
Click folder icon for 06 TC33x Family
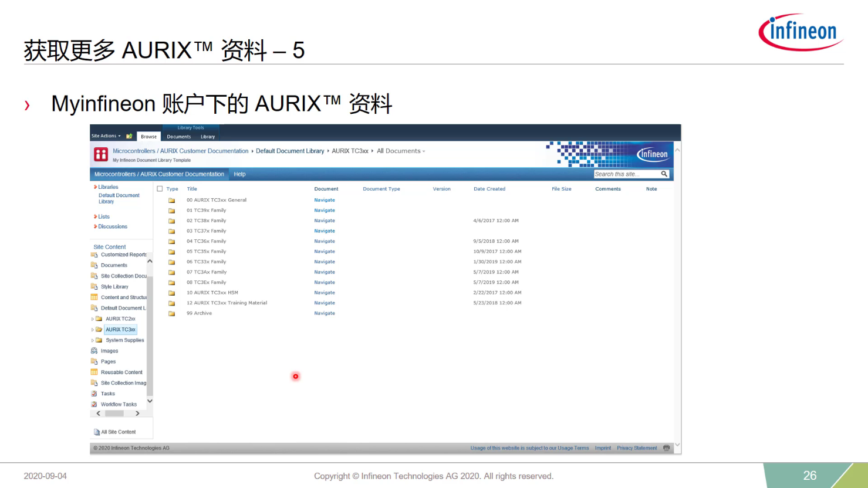172,262
